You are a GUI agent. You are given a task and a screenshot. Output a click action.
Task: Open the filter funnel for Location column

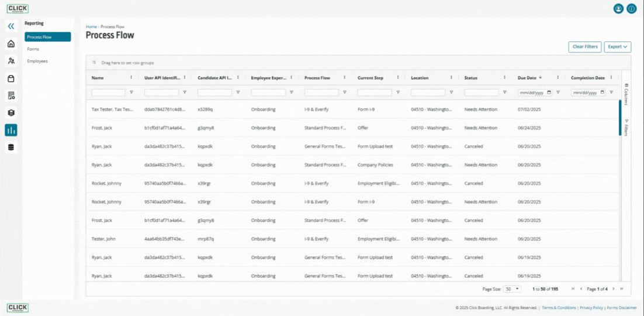click(451, 92)
